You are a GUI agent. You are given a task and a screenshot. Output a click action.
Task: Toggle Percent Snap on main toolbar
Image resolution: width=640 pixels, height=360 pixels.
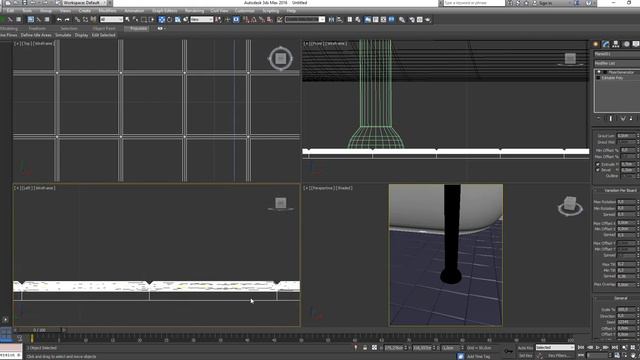[x=262, y=20]
